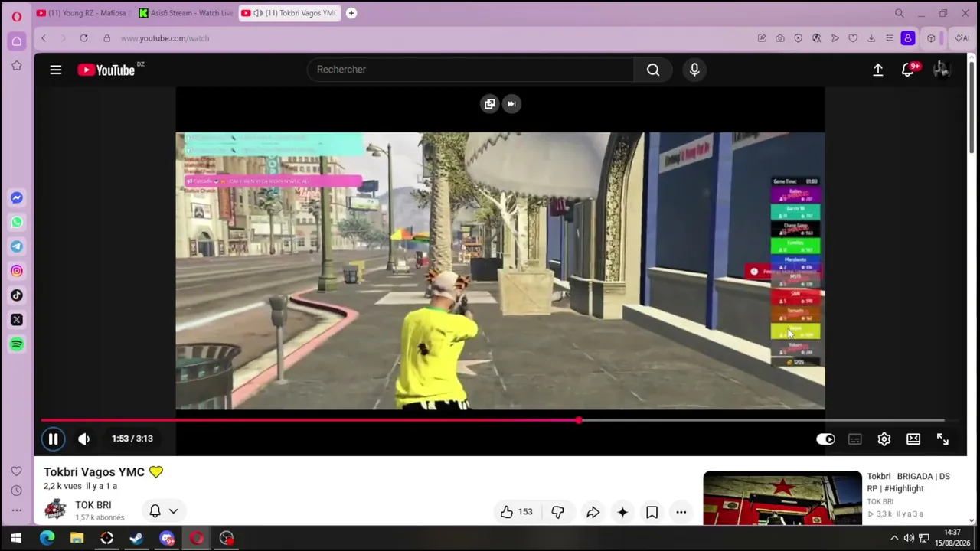Open X (Twitter) in the Opera sidebar
980x551 pixels.
(x=16, y=320)
